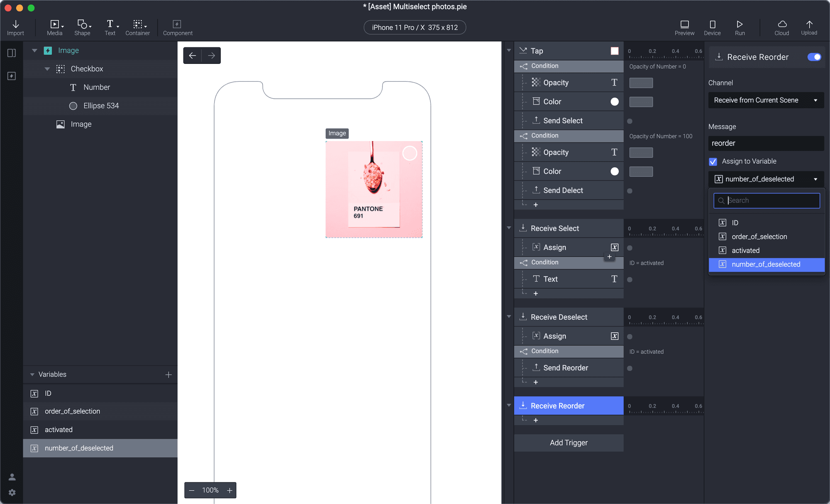Collapse the Receive Deselect trigger
The height and width of the screenshot is (504, 830).
point(509,317)
